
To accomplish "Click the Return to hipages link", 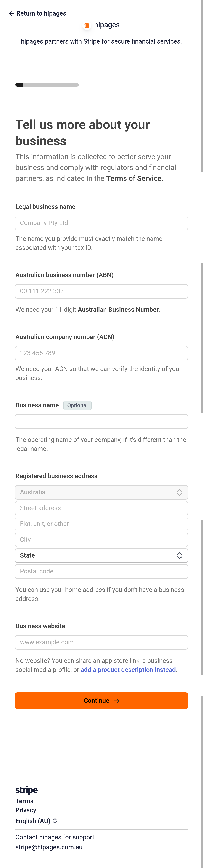I will (x=41, y=13).
